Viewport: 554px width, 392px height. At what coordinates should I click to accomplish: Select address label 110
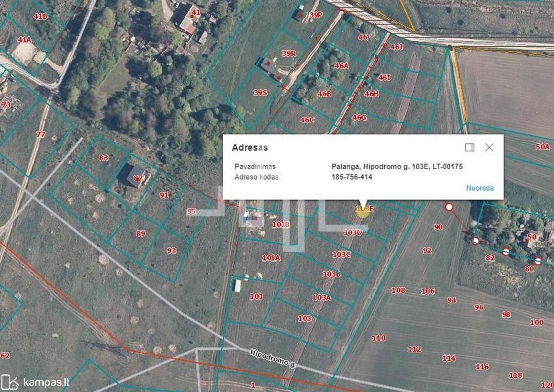click(378, 338)
